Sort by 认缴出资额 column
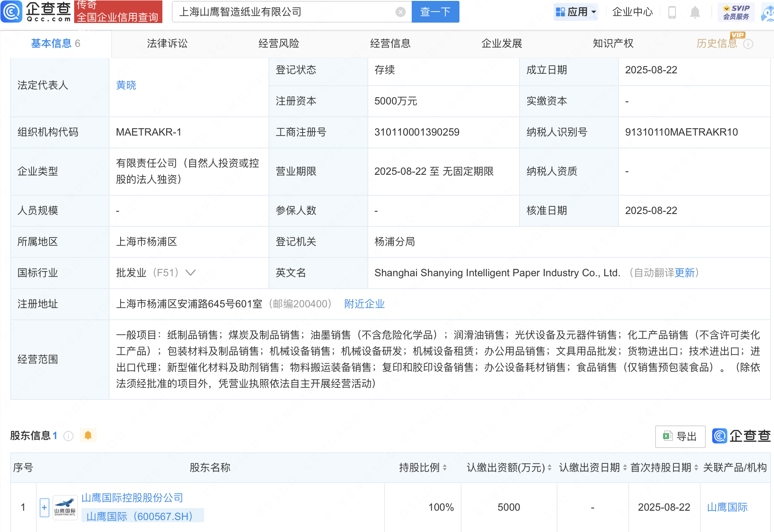 [x=549, y=468]
